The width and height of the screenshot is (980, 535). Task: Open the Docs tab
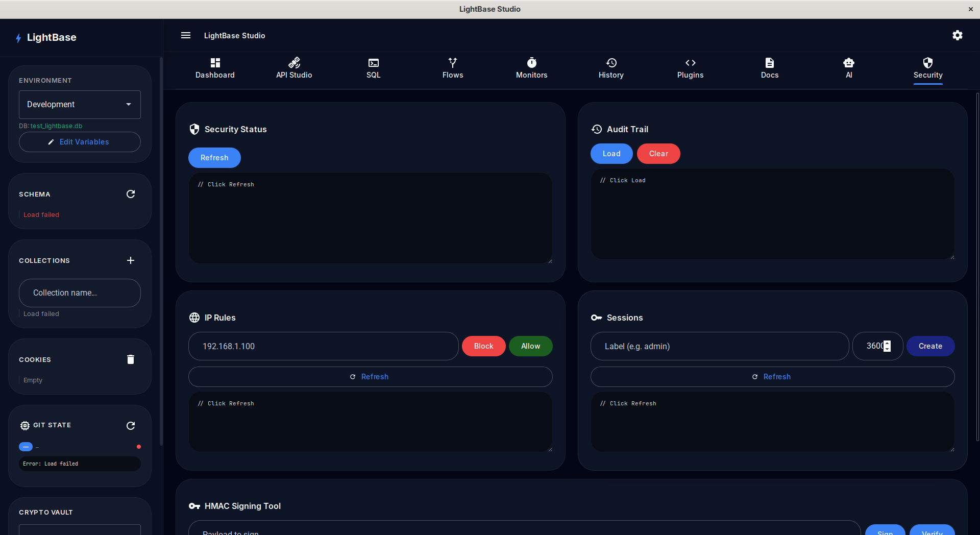pos(770,68)
